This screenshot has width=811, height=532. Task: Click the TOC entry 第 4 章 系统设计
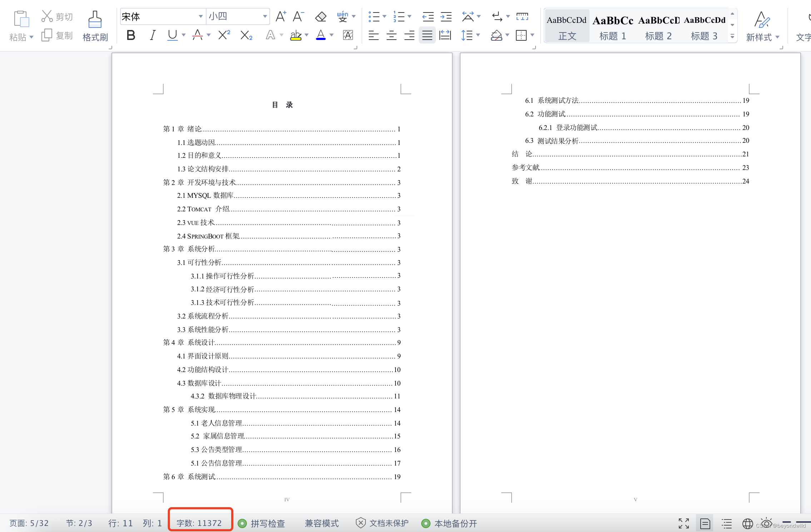coord(189,342)
